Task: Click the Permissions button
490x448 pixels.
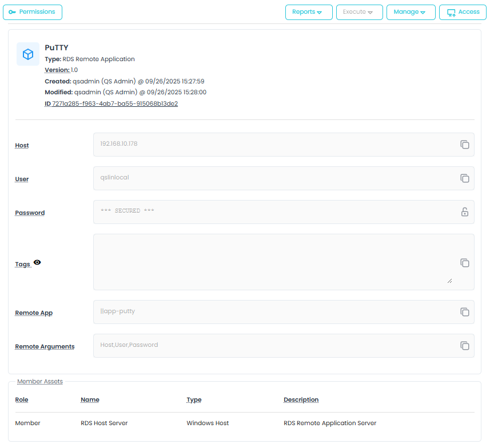Action: pos(33,12)
